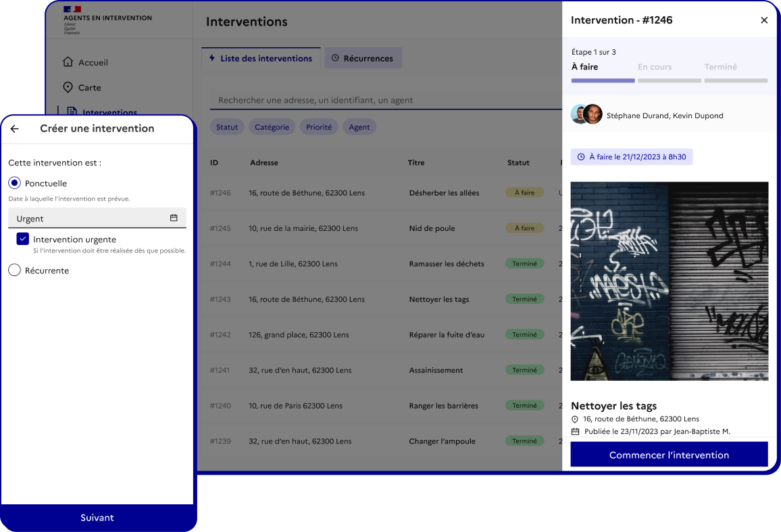Select the Récurrente radio option
The image size is (781, 532).
(x=14, y=270)
